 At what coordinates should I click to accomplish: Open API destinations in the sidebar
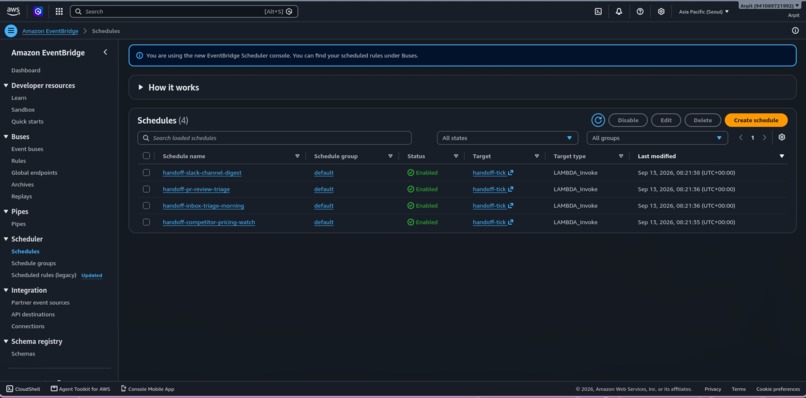point(33,314)
